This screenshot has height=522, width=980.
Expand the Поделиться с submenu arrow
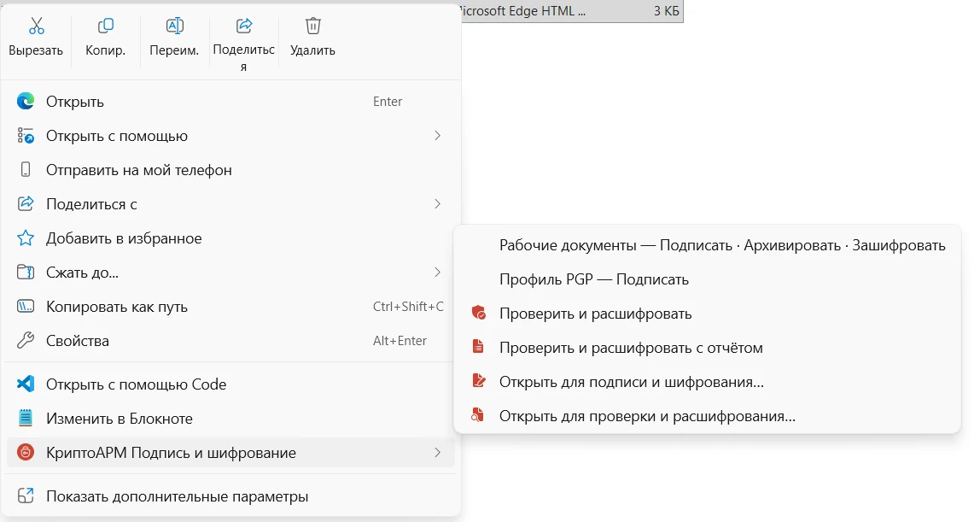pyautogui.click(x=437, y=204)
